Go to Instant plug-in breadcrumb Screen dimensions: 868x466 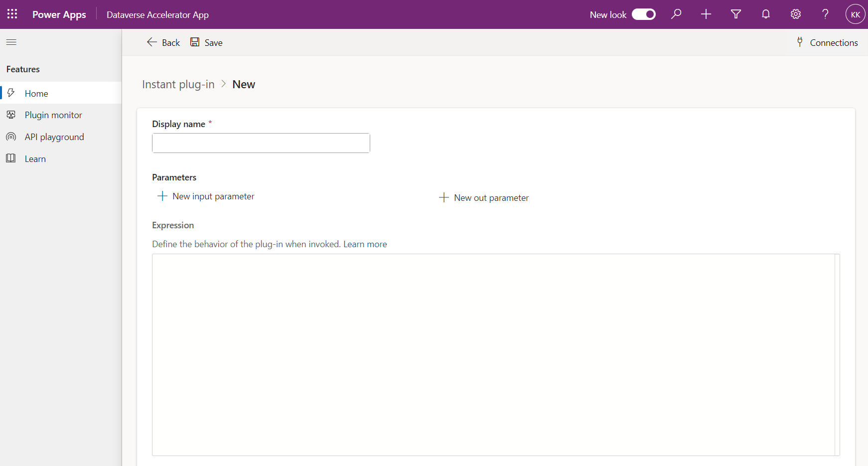tap(178, 85)
